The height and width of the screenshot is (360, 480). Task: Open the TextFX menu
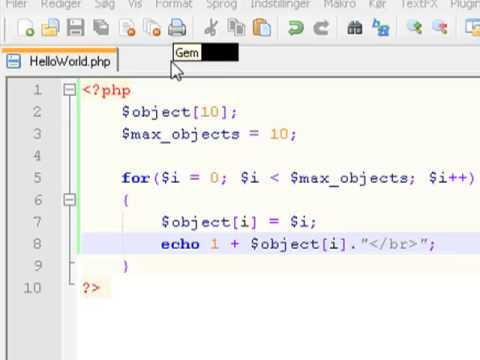click(418, 4)
